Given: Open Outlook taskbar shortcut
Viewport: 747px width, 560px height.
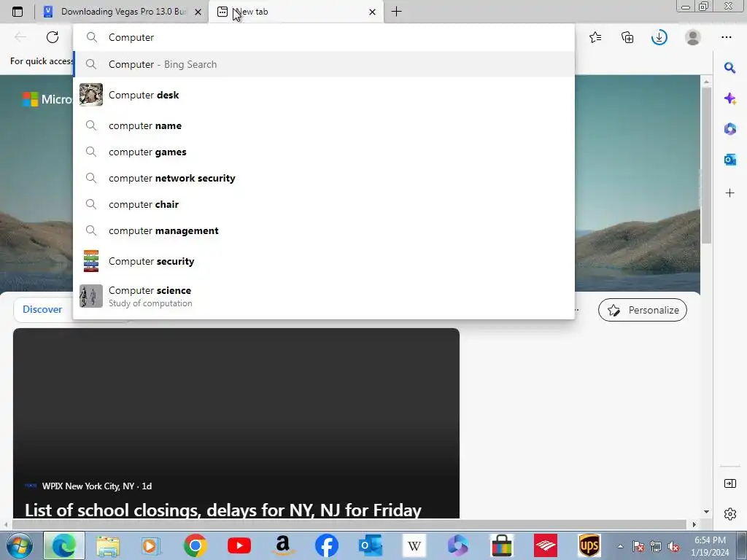Looking at the screenshot, I should [x=371, y=545].
